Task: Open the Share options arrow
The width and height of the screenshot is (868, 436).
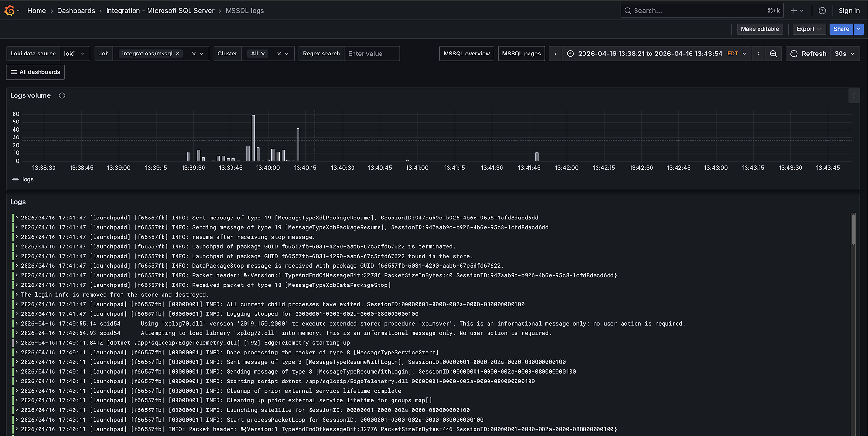Action: (858, 29)
